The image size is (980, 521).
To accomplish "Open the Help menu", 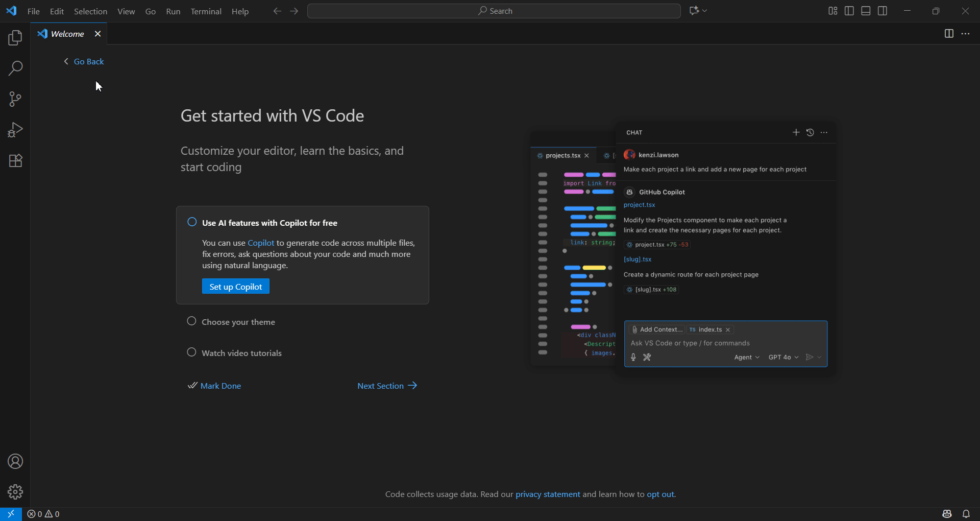I will 240,11.
